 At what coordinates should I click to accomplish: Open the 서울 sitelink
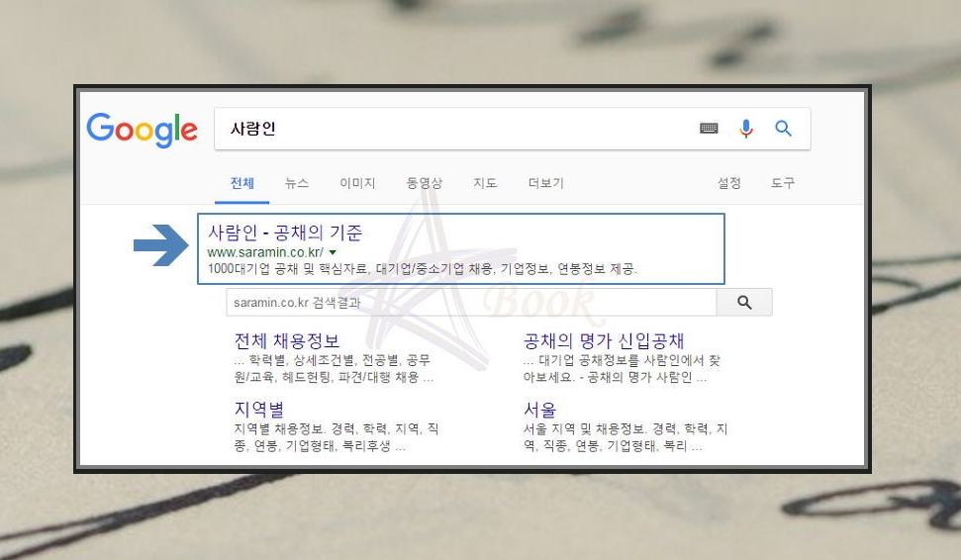[x=540, y=410]
